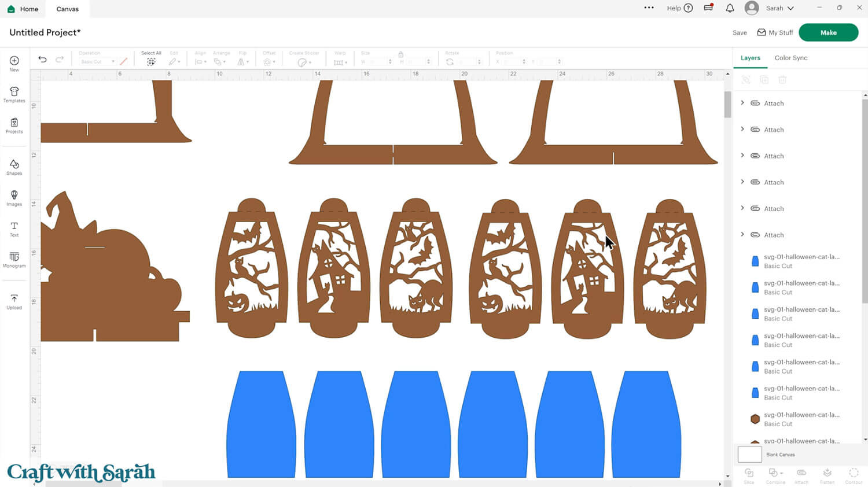
Task: Switch to the Color Sync tab
Action: coord(791,58)
